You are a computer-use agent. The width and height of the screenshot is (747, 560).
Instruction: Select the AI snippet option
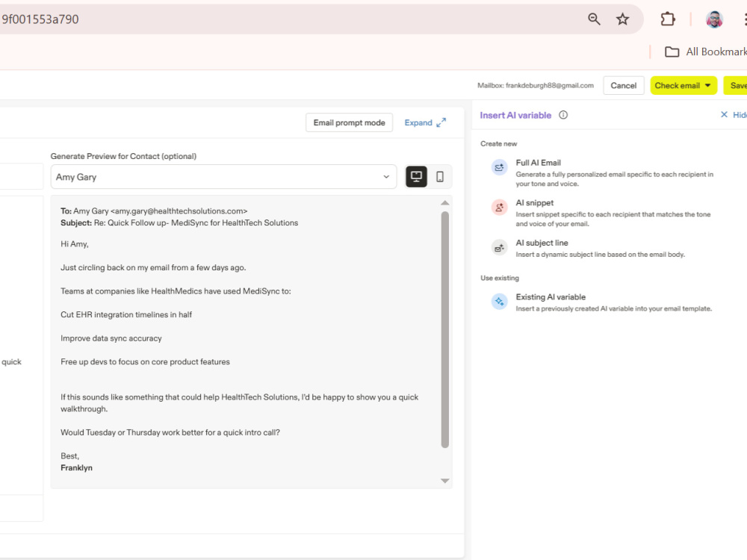coord(602,213)
